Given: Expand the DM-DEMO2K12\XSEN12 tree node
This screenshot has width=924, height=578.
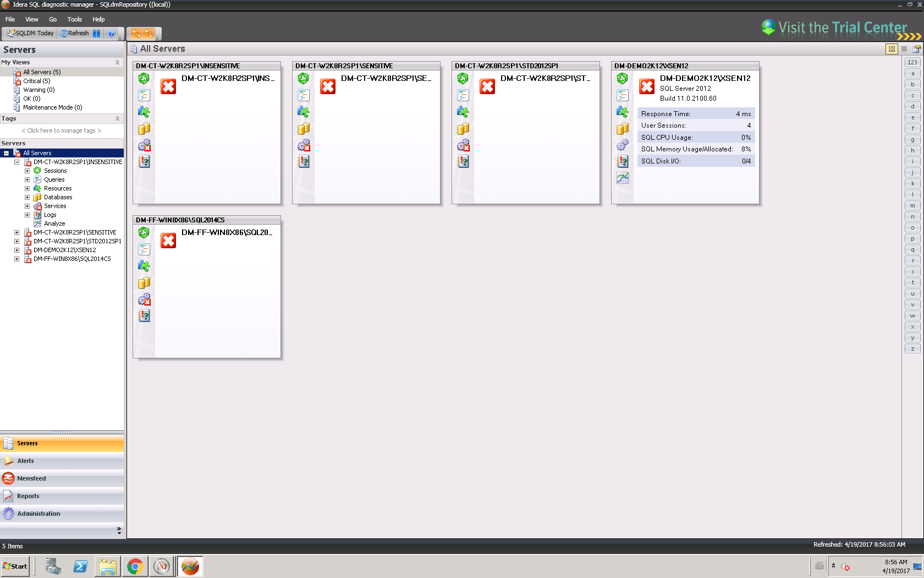Looking at the screenshot, I should (16, 250).
